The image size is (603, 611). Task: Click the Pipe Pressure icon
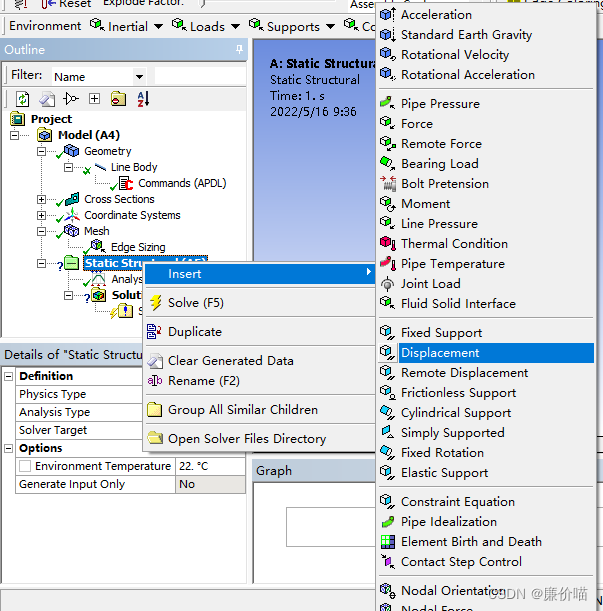point(387,104)
